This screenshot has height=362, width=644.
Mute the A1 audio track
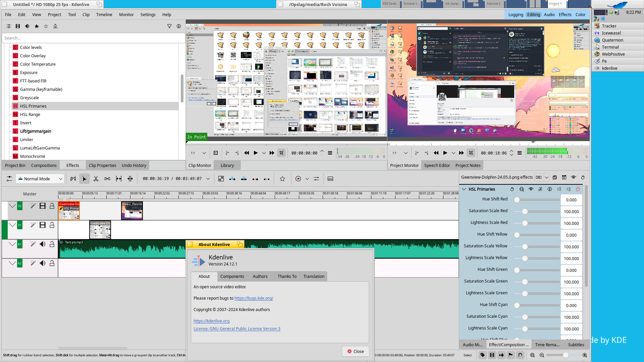click(x=43, y=244)
